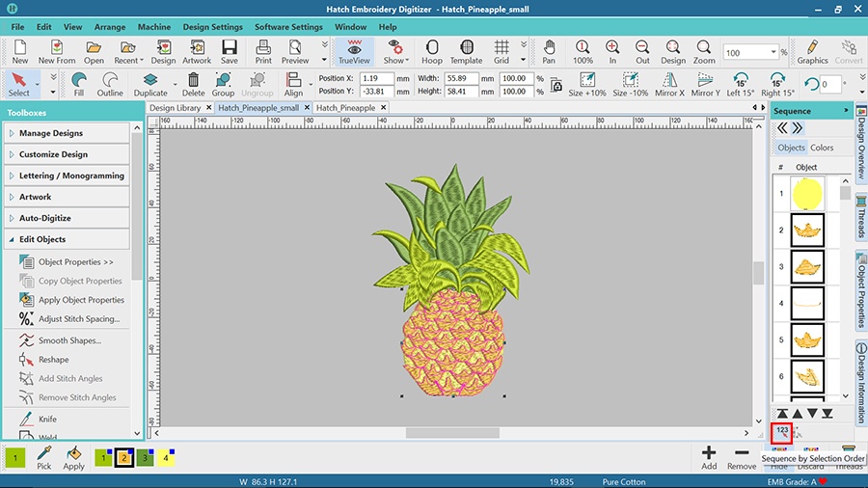Toggle TrueView display mode
868x488 pixels.
click(354, 51)
